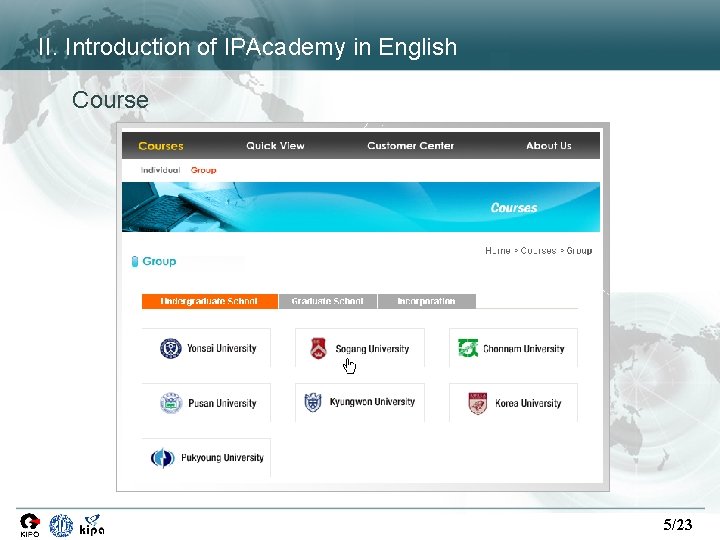Select the Individual submenu link

click(x=160, y=170)
